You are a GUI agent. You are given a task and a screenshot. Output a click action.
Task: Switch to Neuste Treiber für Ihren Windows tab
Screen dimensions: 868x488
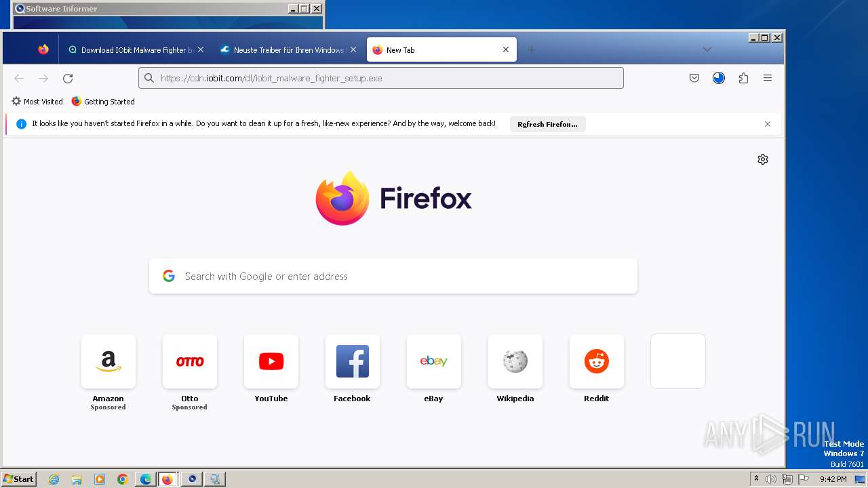pyautogui.click(x=288, y=49)
